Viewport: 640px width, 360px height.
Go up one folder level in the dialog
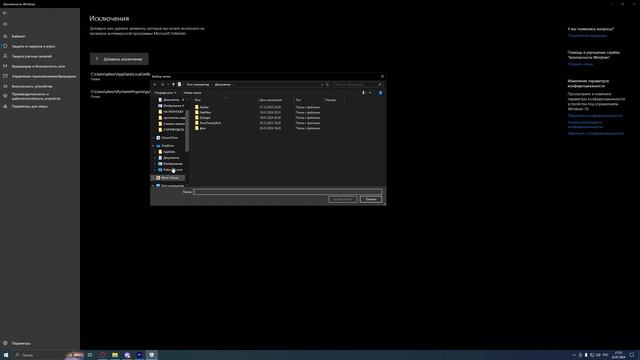173,84
